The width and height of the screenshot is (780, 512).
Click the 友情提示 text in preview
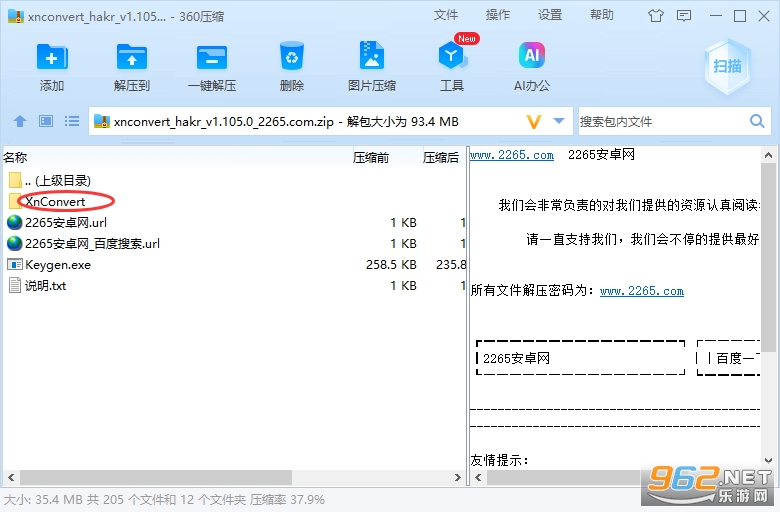(499, 460)
